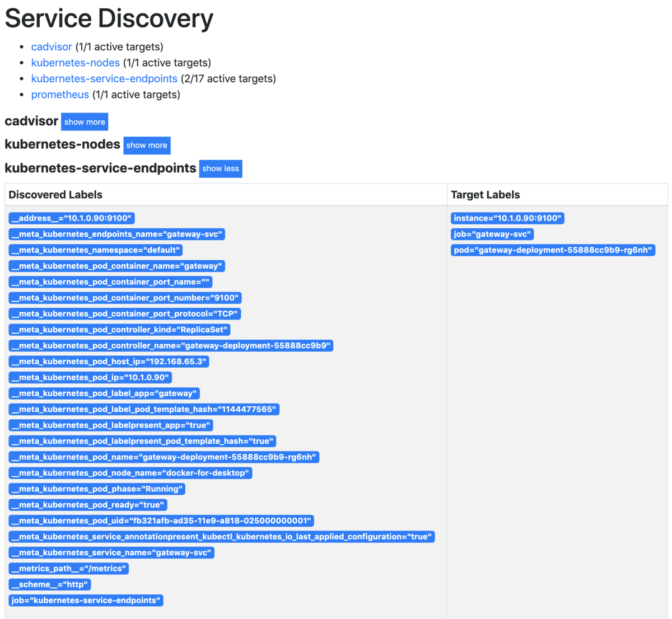Click the cadvisor section heading

(31, 121)
